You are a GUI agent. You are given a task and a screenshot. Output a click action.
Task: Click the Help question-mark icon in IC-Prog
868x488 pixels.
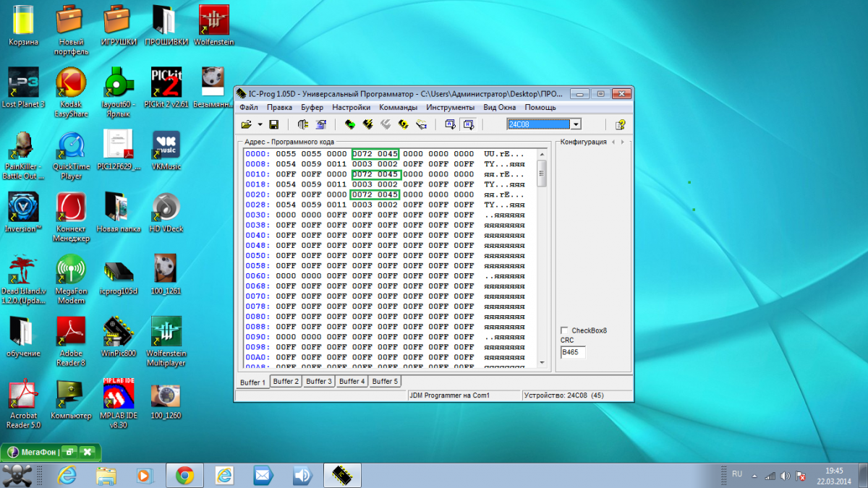pyautogui.click(x=620, y=124)
